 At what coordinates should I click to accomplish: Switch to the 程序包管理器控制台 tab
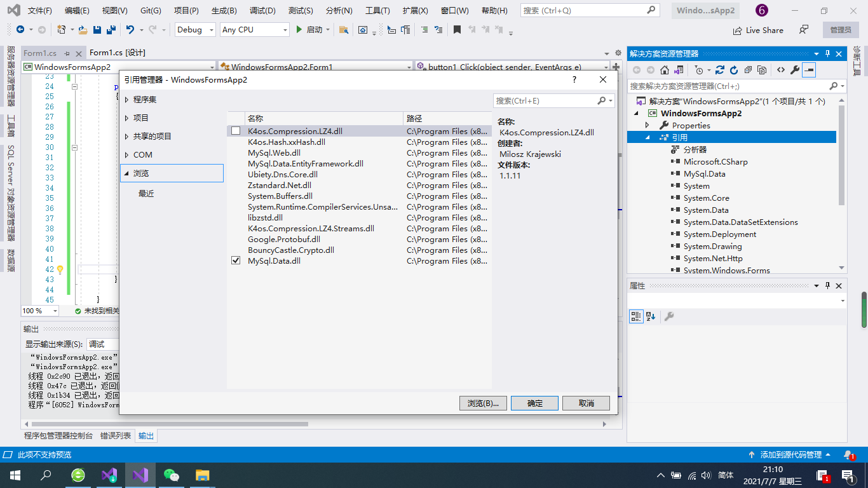[x=58, y=436]
